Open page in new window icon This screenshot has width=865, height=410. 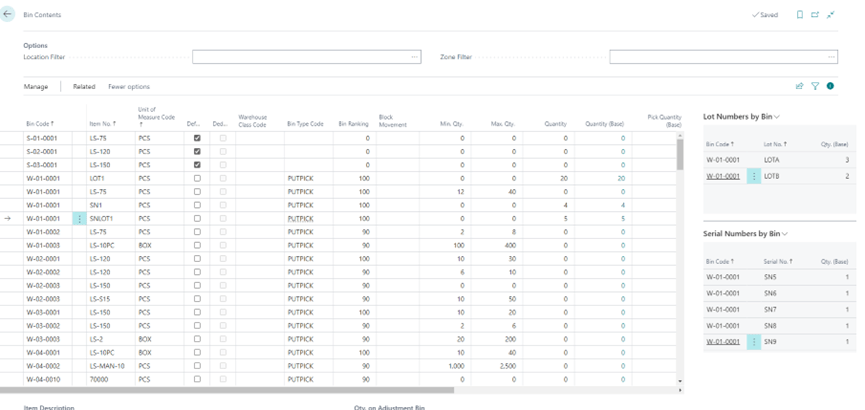point(815,15)
